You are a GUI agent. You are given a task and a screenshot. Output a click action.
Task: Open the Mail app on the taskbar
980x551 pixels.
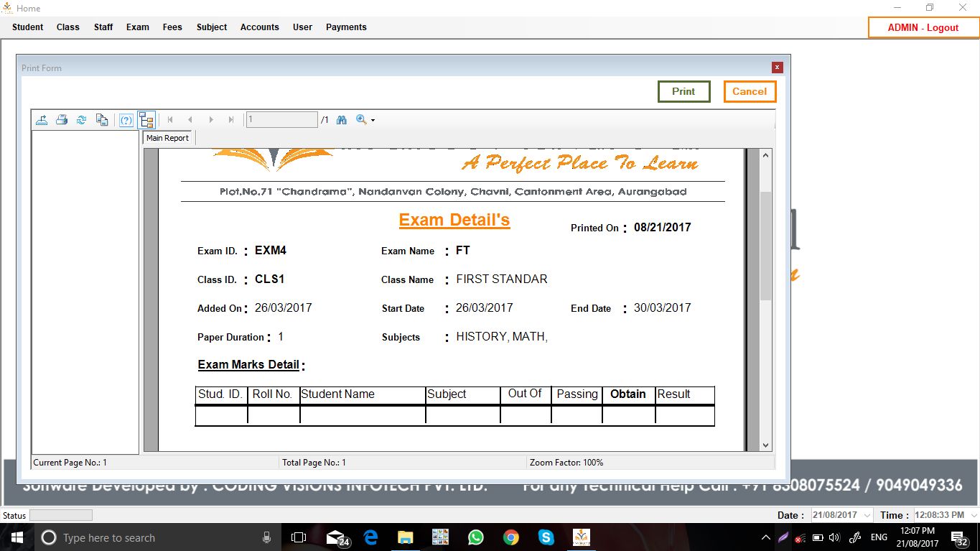point(336,537)
